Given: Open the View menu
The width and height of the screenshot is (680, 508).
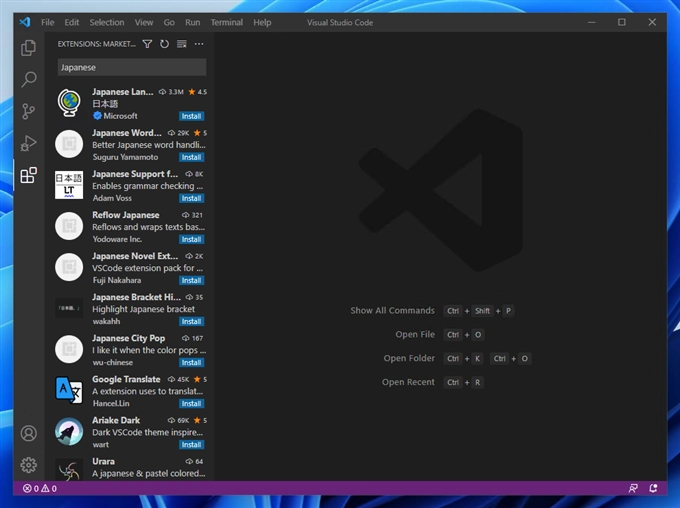Looking at the screenshot, I should pyautogui.click(x=144, y=22).
